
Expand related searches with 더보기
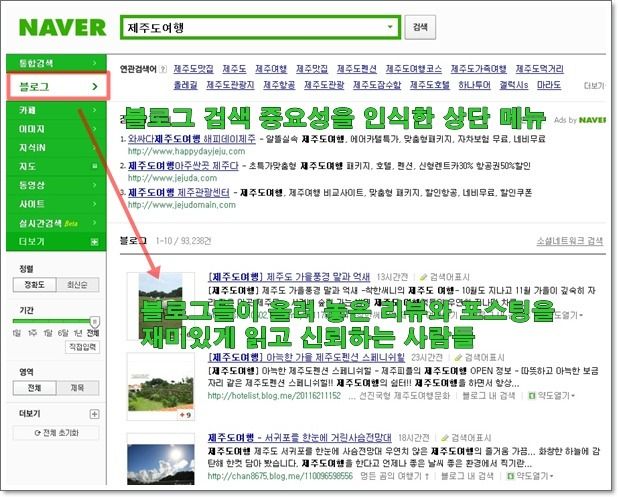click(594, 86)
